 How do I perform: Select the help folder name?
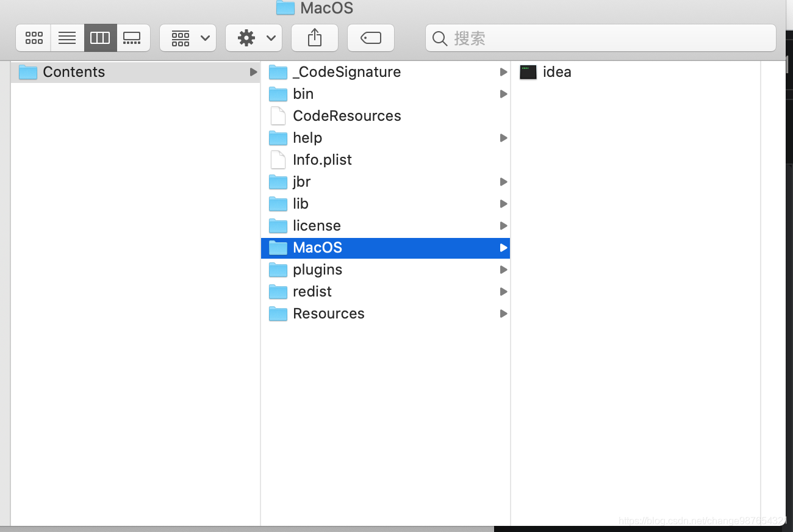pos(307,138)
